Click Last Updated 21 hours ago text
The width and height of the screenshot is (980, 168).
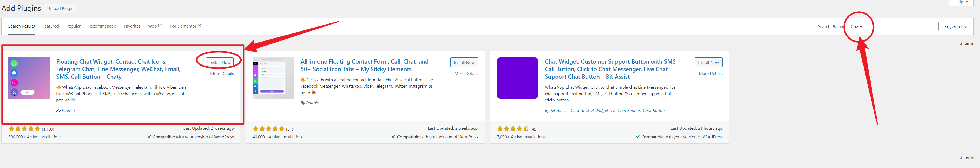tap(696, 128)
